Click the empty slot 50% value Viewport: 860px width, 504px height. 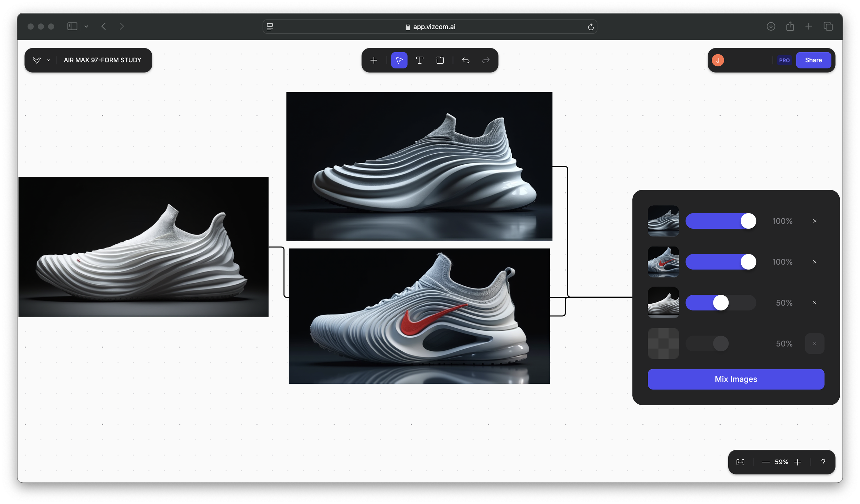(784, 343)
